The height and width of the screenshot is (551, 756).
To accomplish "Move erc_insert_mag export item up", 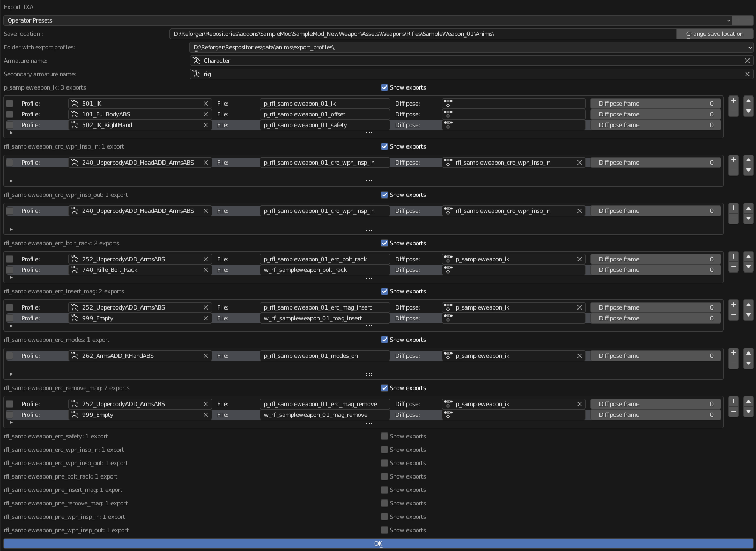I will (748, 305).
